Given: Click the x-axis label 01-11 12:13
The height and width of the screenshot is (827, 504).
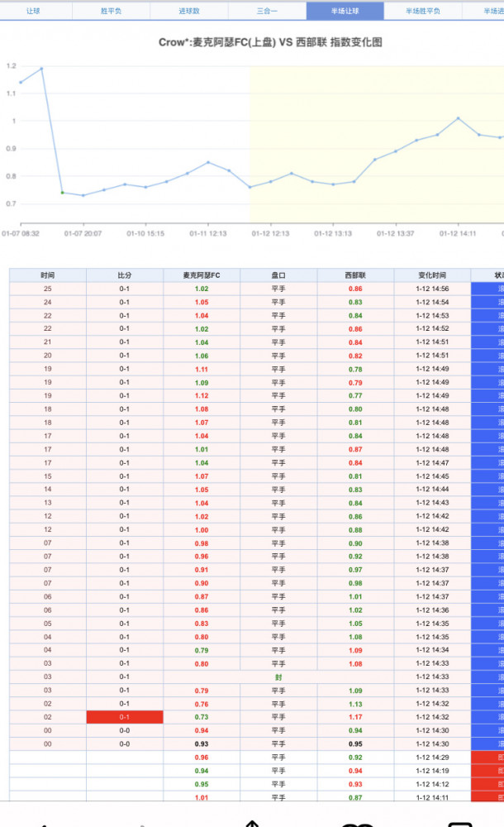Looking at the screenshot, I should point(208,233).
